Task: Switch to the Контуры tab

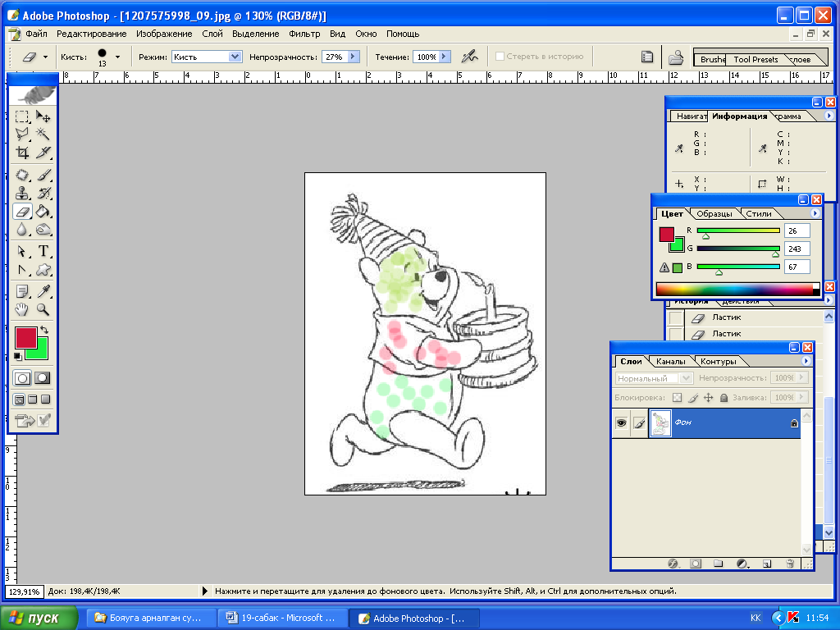Action: (718, 362)
